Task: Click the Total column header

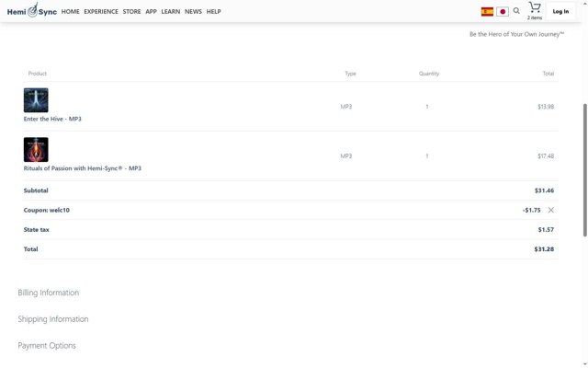Action: click(x=548, y=74)
